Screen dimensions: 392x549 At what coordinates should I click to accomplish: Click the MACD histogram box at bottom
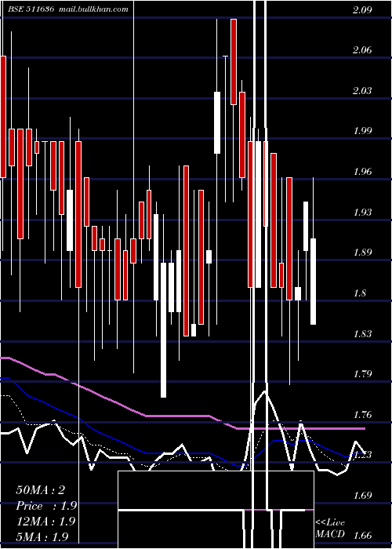[216, 510]
